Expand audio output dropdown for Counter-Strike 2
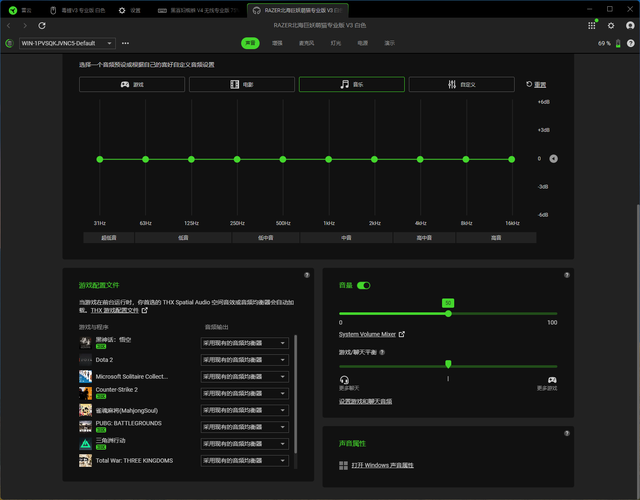Viewport: 640px width, 500px height. [244, 394]
